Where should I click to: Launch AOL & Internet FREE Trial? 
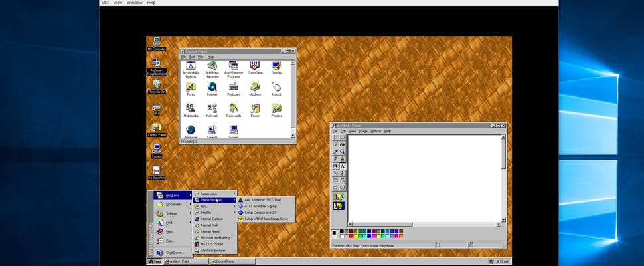coord(266,199)
